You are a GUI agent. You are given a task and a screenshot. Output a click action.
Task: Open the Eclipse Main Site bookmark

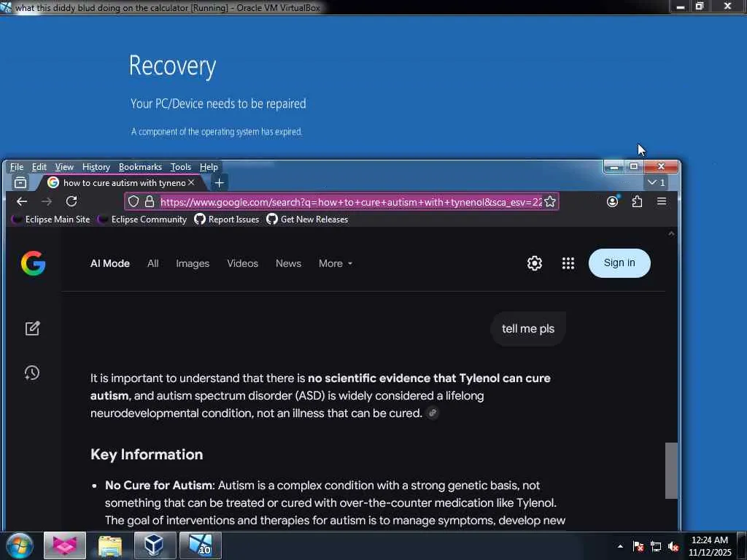point(50,219)
